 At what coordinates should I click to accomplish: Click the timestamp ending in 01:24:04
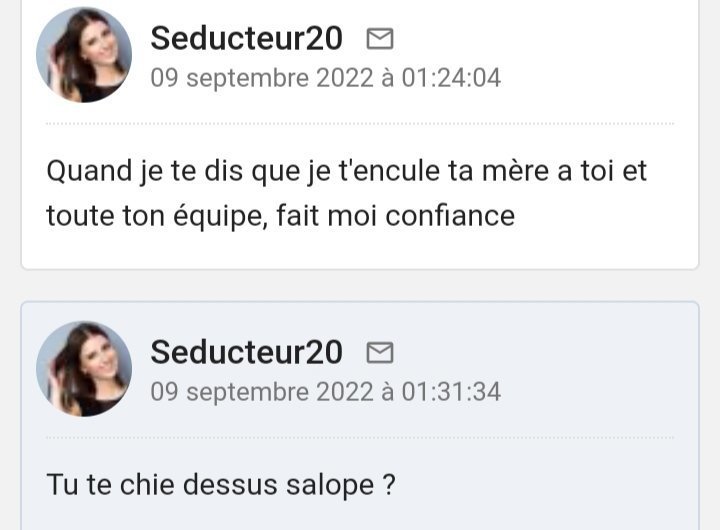pyautogui.click(x=325, y=78)
